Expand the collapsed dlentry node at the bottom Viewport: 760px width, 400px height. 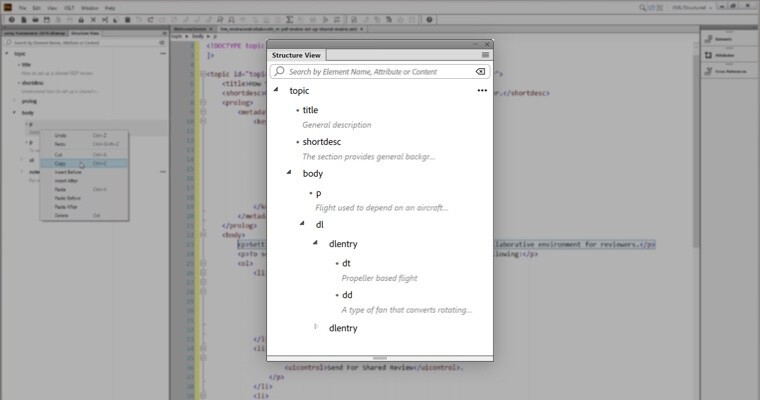[316, 327]
